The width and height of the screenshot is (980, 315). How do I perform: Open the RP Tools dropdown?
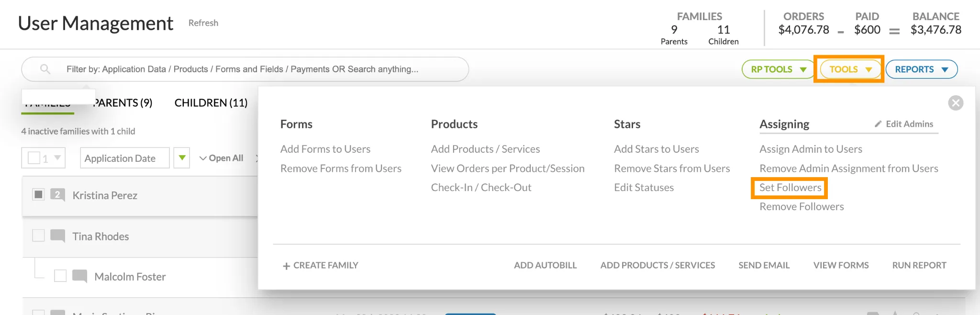pos(779,69)
